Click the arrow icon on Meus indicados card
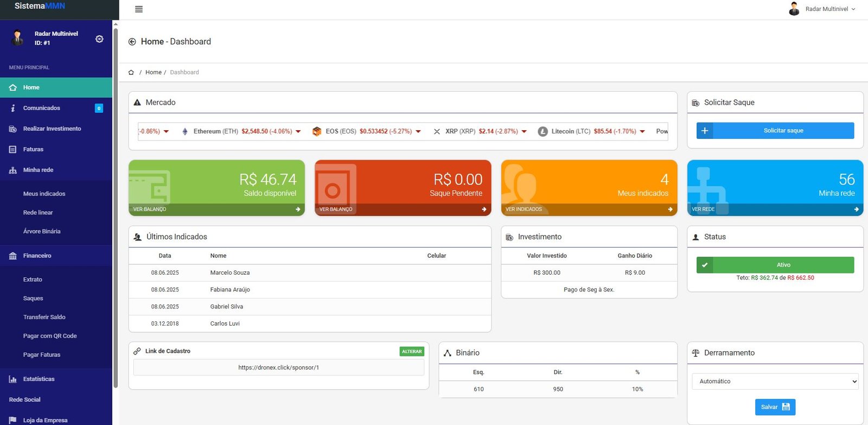The image size is (868, 425). 670,210
